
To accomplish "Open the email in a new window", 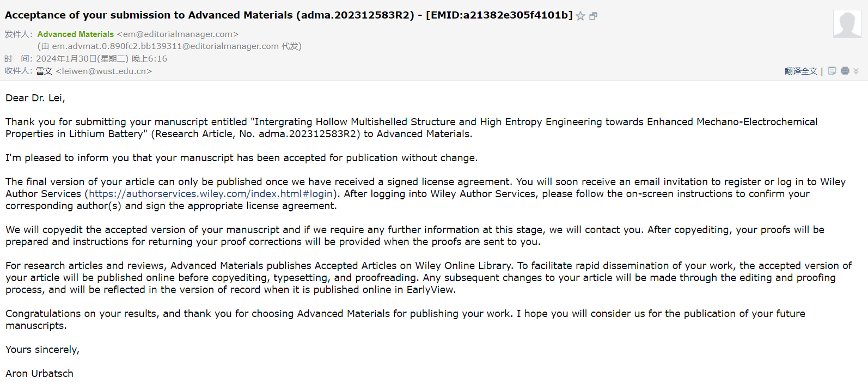I will (594, 16).
